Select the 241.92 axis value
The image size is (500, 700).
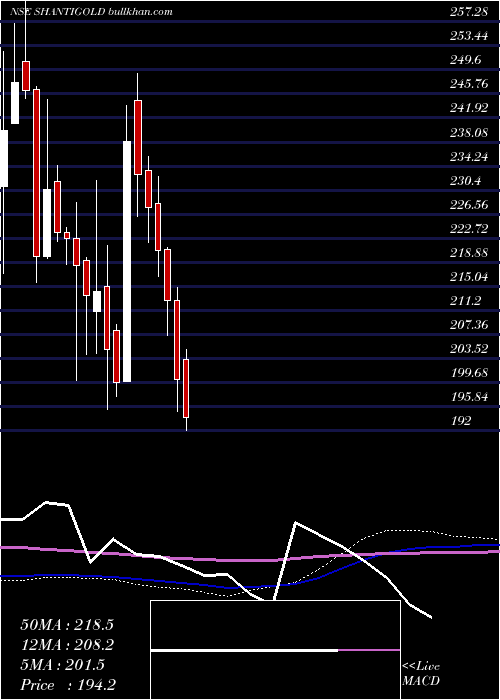coord(469,108)
